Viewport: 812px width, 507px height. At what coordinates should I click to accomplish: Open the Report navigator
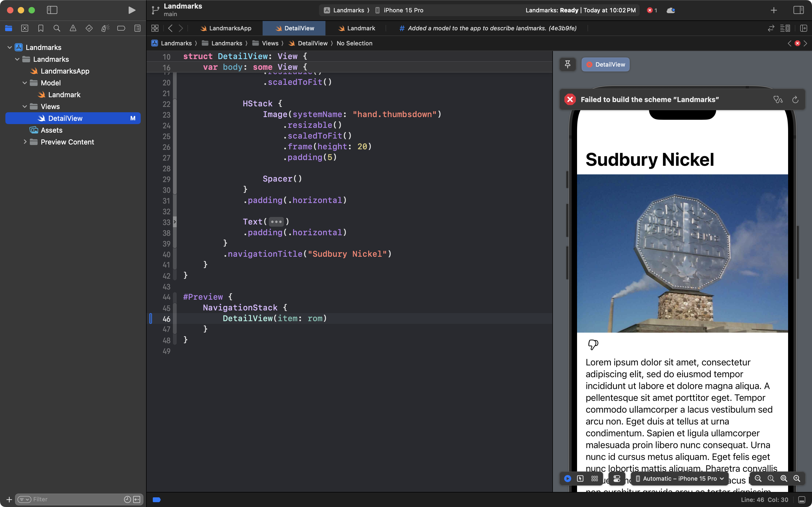137,28
